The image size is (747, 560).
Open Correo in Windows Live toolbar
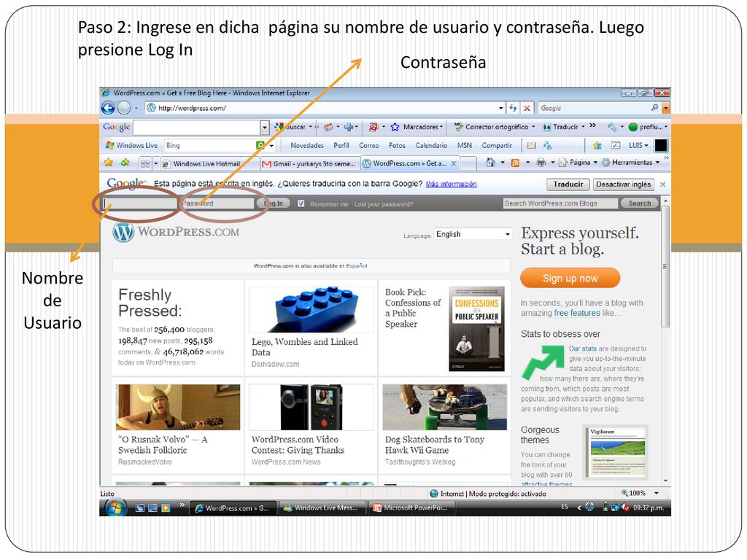368,145
